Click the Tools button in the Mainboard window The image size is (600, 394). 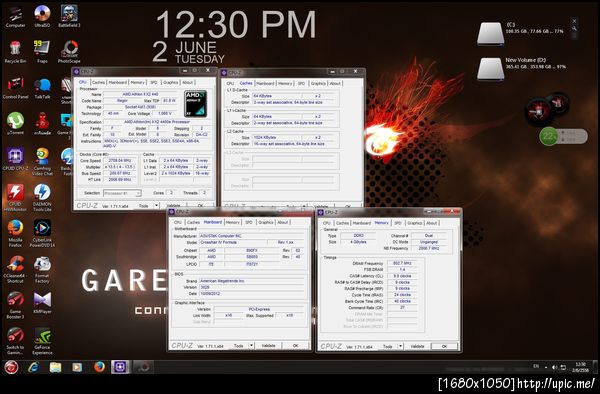pyautogui.click(x=239, y=345)
